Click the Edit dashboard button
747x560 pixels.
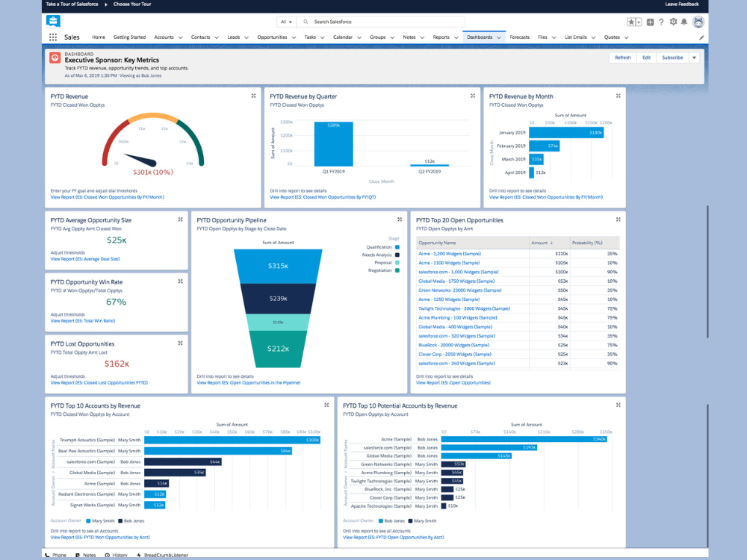(x=646, y=57)
